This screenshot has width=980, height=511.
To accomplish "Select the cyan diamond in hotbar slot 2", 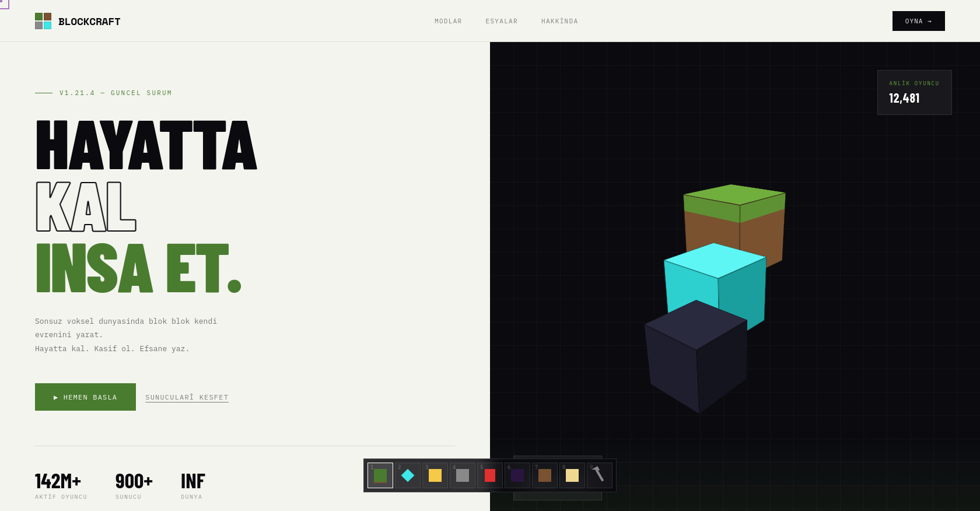I will pos(408,475).
